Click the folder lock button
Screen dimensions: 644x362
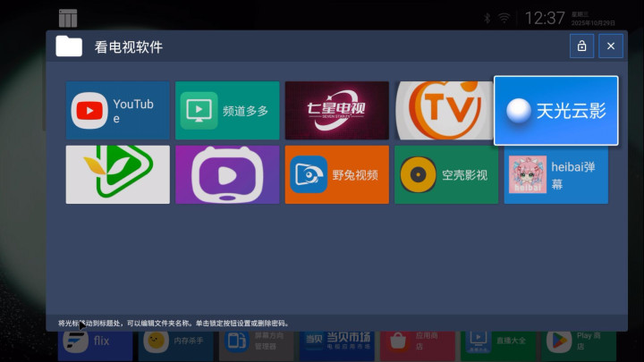tap(581, 46)
